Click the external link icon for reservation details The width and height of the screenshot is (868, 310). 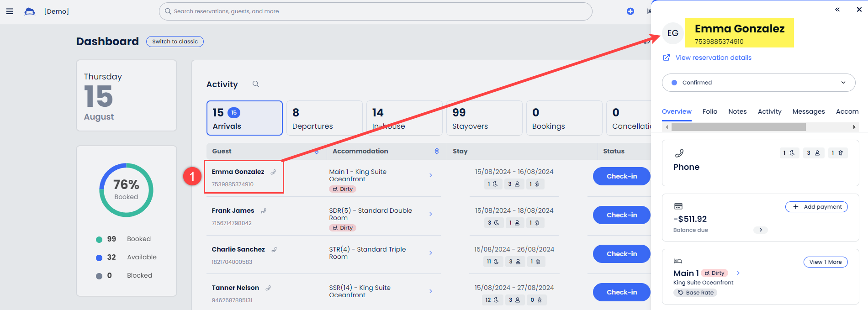click(x=667, y=58)
